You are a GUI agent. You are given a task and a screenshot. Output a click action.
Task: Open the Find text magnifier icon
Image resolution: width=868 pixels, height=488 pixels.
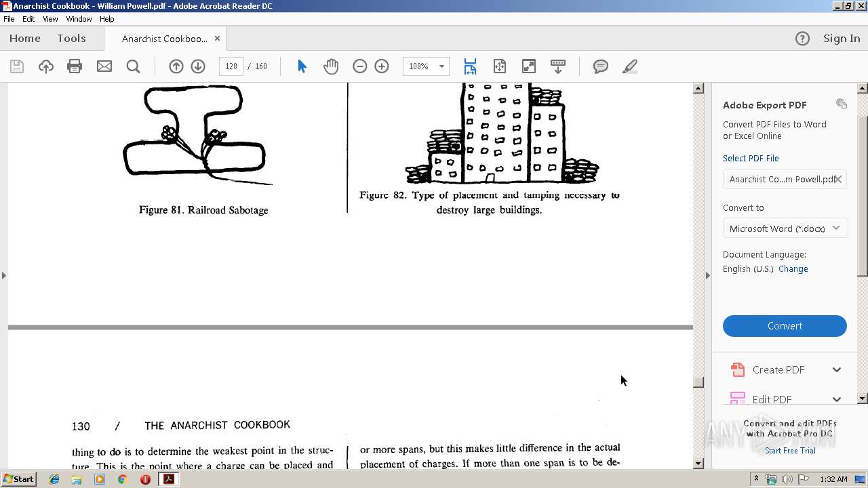[134, 66]
